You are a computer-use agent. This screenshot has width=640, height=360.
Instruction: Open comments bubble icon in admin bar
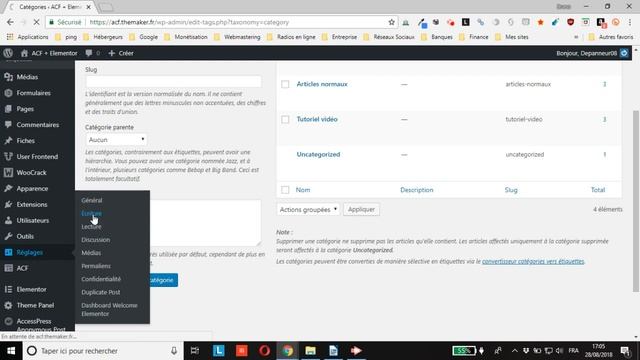pos(89,53)
